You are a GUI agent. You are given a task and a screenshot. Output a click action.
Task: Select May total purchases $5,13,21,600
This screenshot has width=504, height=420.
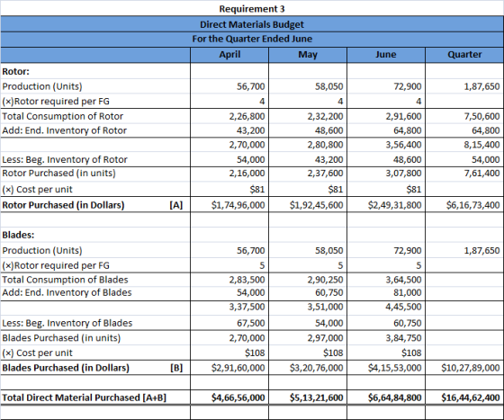tap(317, 398)
